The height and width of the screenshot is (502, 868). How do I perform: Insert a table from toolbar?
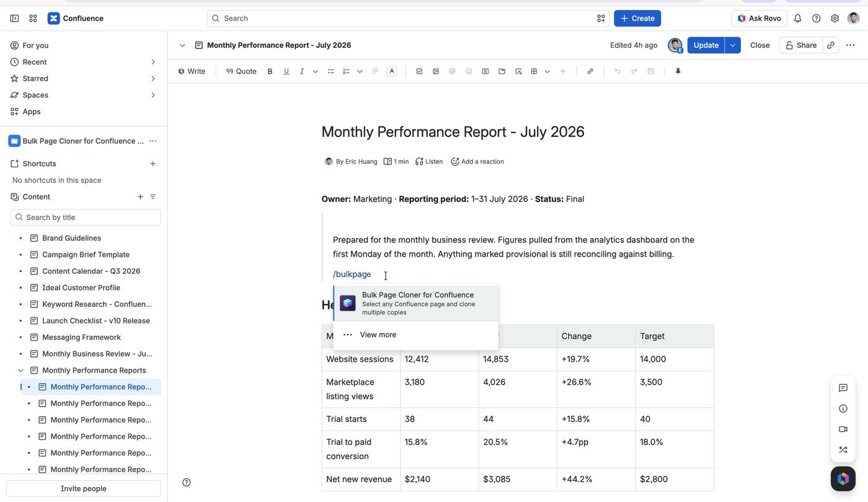(x=534, y=71)
